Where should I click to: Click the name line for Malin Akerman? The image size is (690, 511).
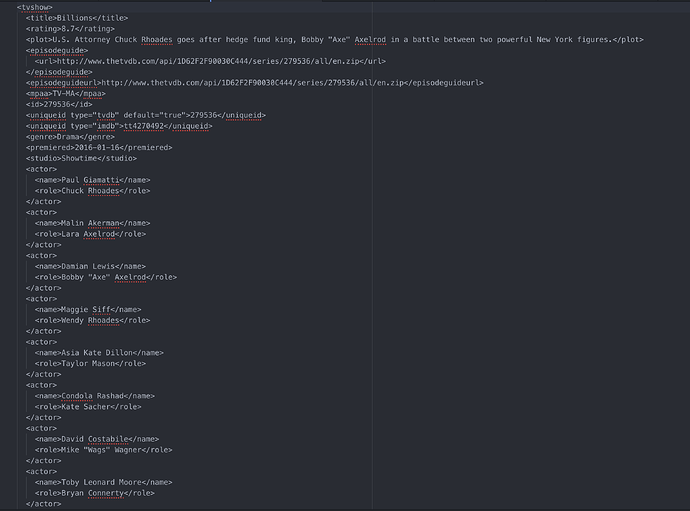point(92,223)
